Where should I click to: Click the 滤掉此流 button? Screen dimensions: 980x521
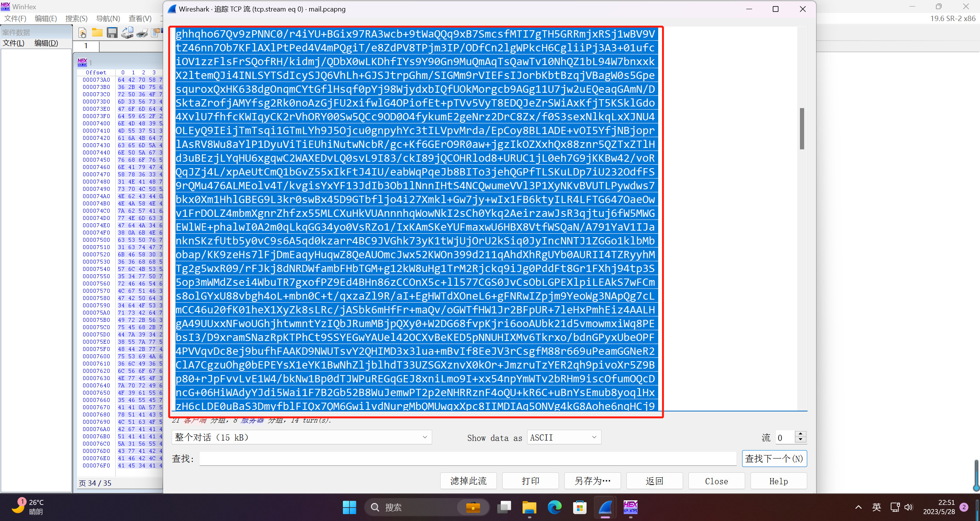(x=468, y=481)
